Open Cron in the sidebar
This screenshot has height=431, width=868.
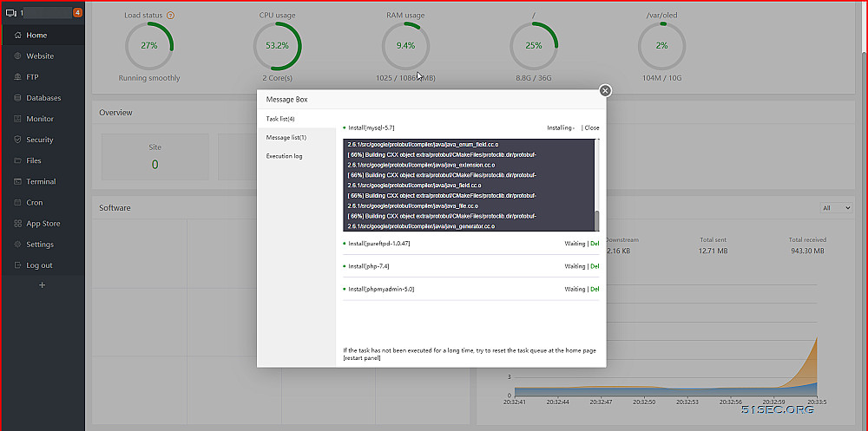click(35, 203)
